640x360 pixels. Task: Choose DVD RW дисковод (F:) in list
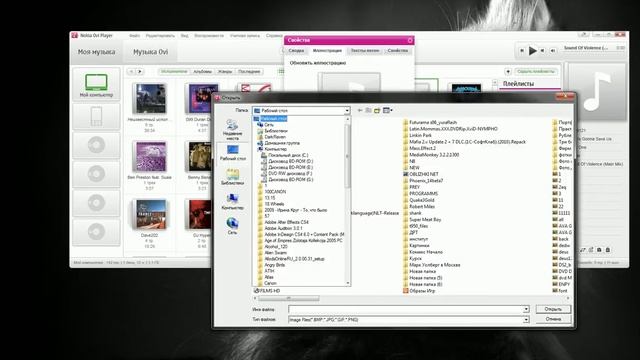pyautogui.click(x=287, y=173)
